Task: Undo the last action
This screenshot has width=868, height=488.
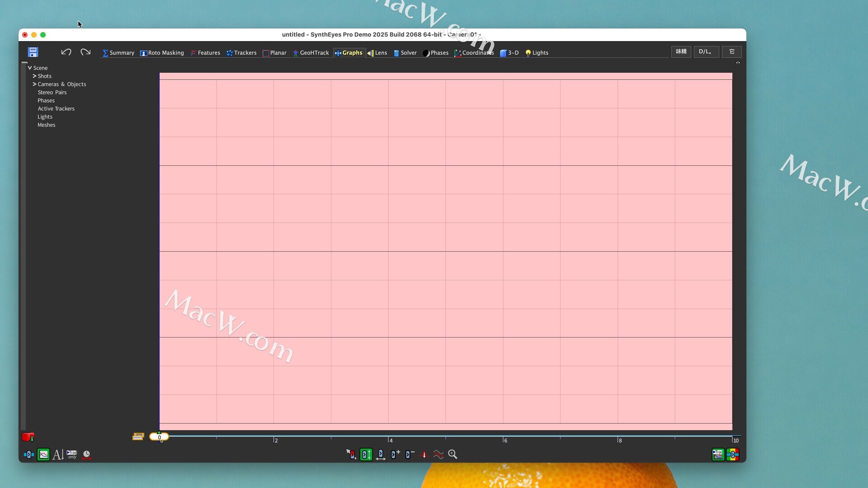Action: tap(66, 52)
